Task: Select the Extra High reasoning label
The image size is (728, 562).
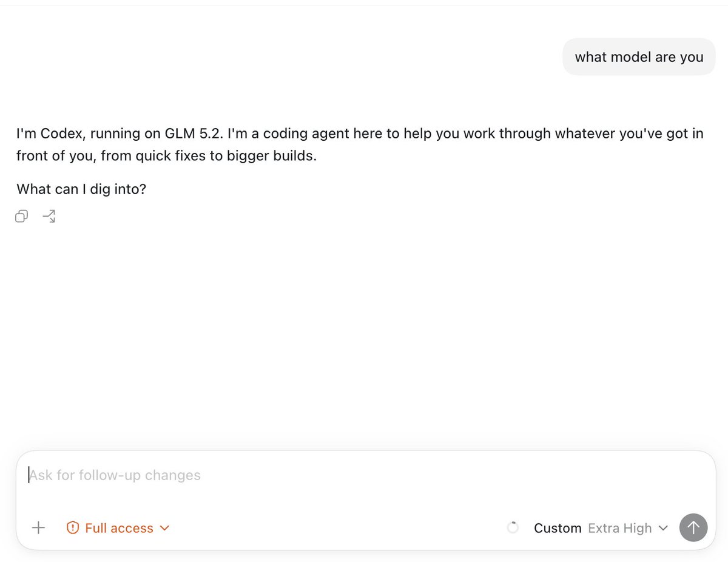Action: click(620, 528)
